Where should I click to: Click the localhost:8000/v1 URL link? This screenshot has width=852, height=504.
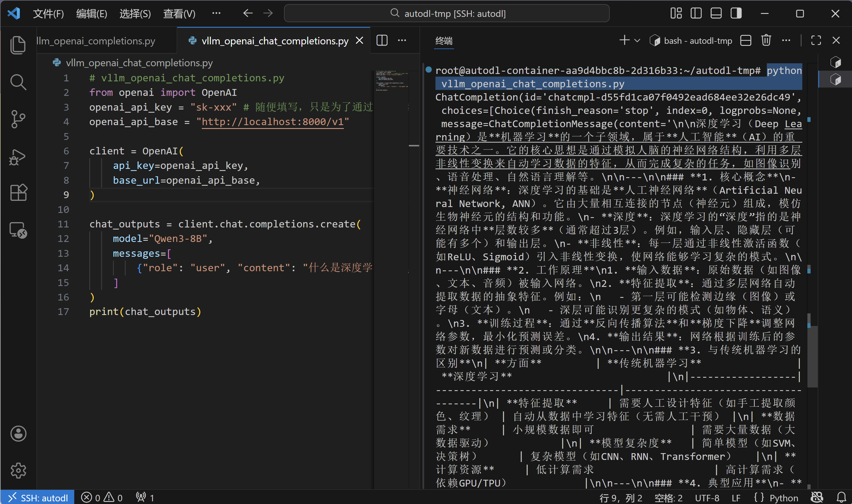tap(272, 122)
